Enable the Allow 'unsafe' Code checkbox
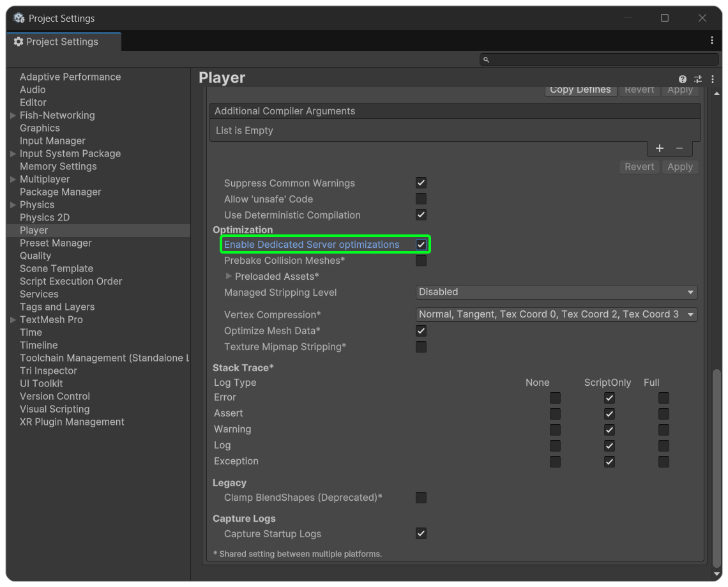The height and width of the screenshot is (587, 728). tap(421, 199)
